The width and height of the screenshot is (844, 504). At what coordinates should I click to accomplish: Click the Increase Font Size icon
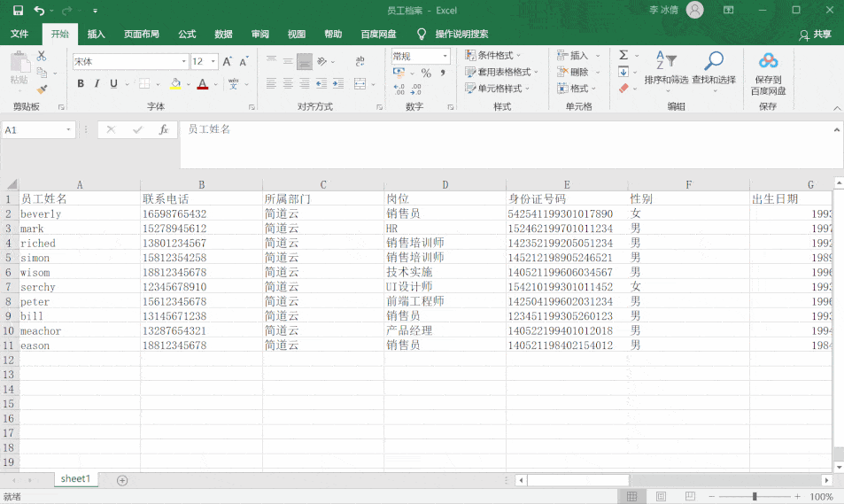coord(227,61)
